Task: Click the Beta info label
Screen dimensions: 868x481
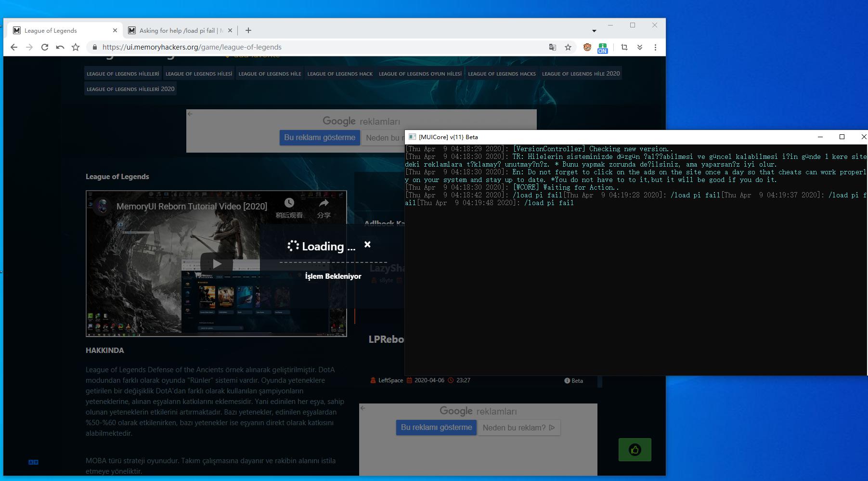Action: [574, 381]
